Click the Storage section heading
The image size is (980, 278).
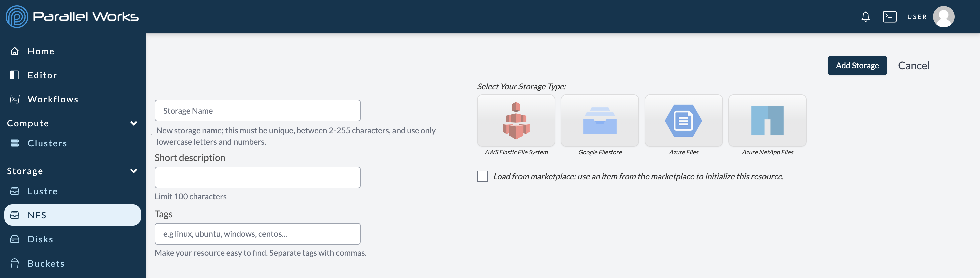(x=25, y=171)
